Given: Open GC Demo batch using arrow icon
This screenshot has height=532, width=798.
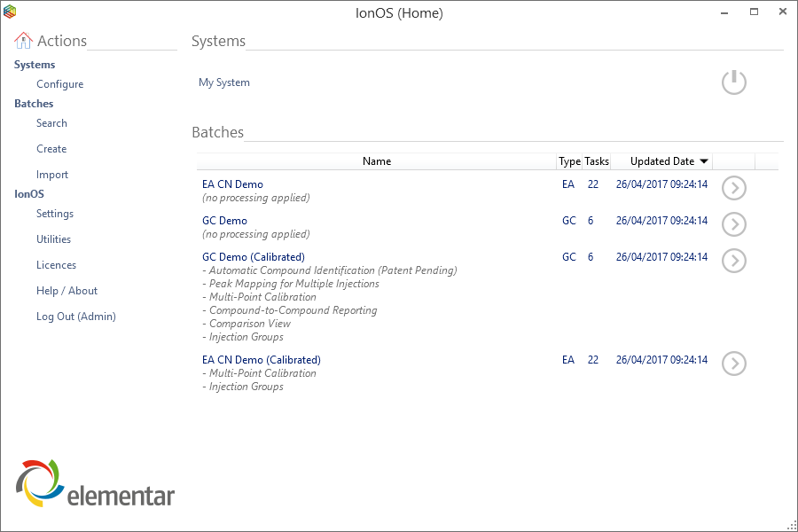Looking at the screenshot, I should 733,224.
